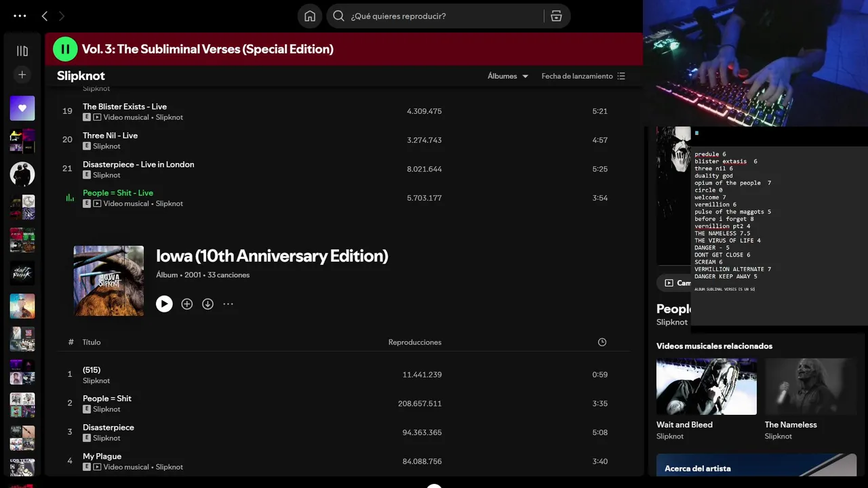Click the now-playing equalizer icon
Screen dimensions: 868x488
[69, 198]
